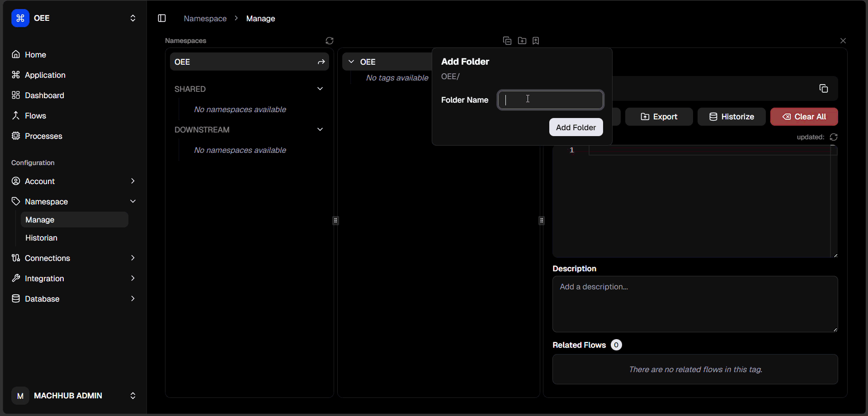Close the tag detail panel
The height and width of the screenshot is (416, 868).
843,41
